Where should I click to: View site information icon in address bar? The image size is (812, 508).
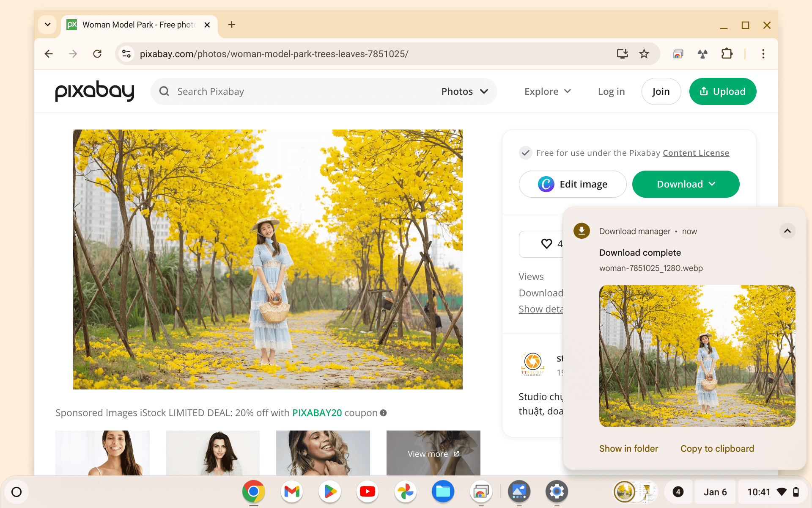126,54
